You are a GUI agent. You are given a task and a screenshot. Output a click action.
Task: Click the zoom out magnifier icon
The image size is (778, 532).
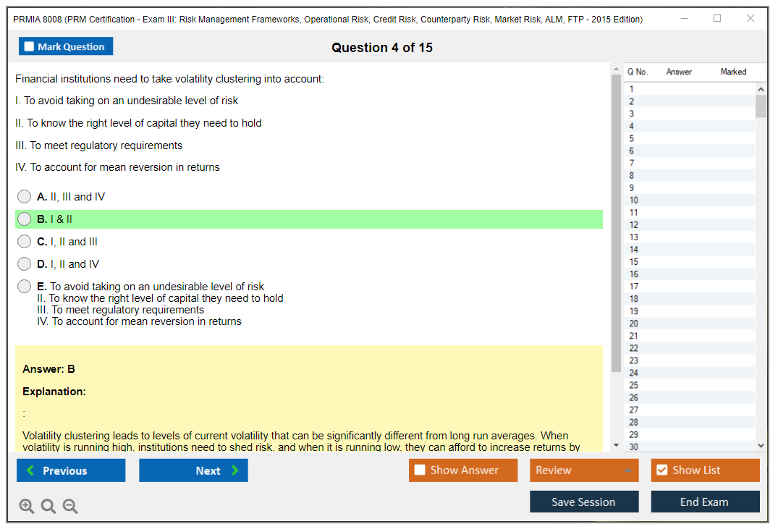click(70, 507)
